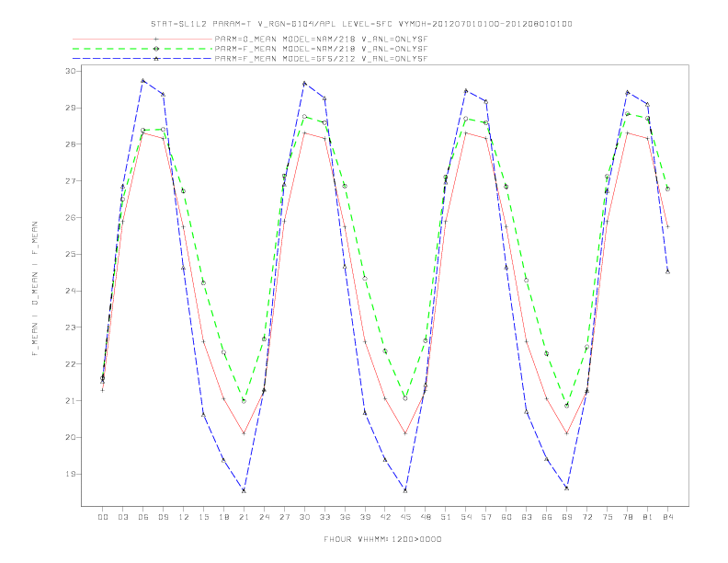Click the blue GFS triangle peak at hour 30

pos(304,83)
